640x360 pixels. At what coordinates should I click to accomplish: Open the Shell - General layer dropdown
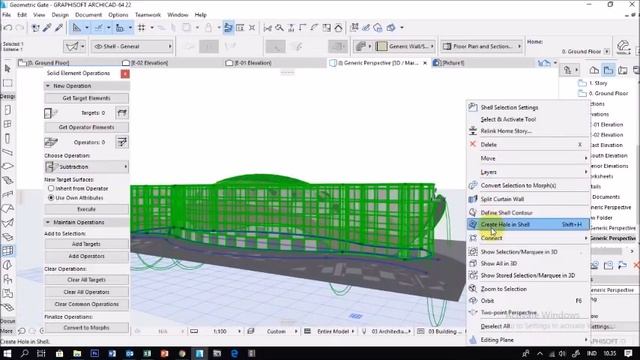tap(132, 47)
